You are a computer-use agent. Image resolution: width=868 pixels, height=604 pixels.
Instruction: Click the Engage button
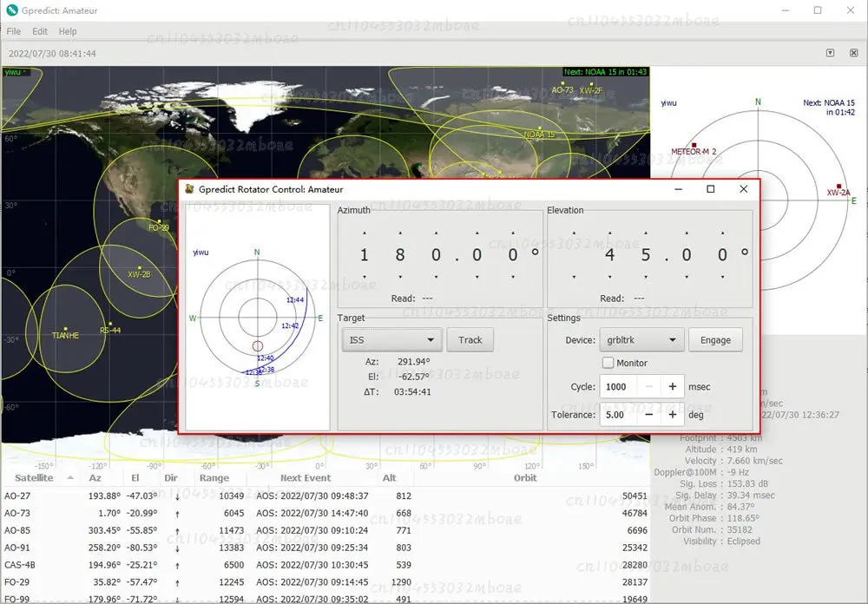pyautogui.click(x=715, y=340)
